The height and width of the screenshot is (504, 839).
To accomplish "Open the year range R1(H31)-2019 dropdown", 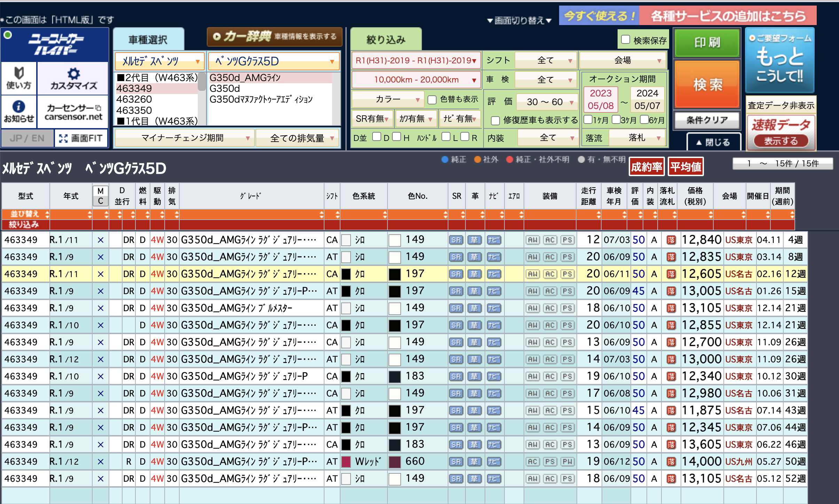I will pos(416,61).
